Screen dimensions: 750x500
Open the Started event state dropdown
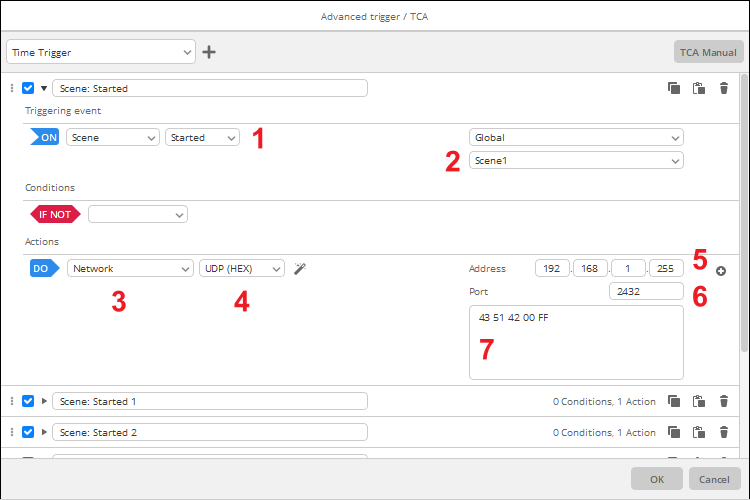(x=202, y=137)
